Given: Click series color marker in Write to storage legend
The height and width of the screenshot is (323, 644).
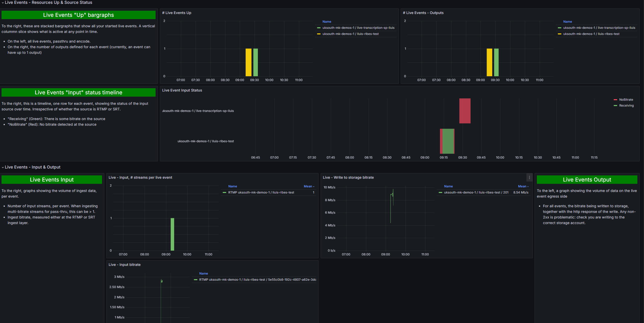Looking at the screenshot, I should coord(440,192).
